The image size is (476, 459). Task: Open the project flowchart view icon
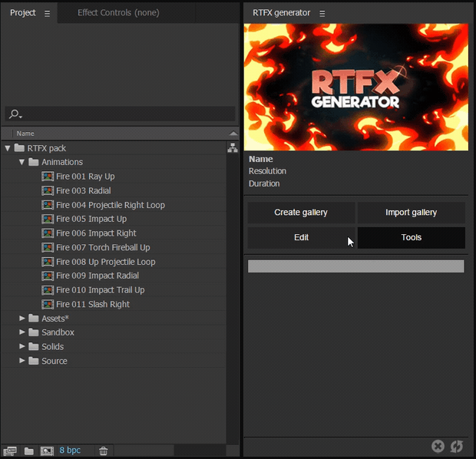point(233,148)
